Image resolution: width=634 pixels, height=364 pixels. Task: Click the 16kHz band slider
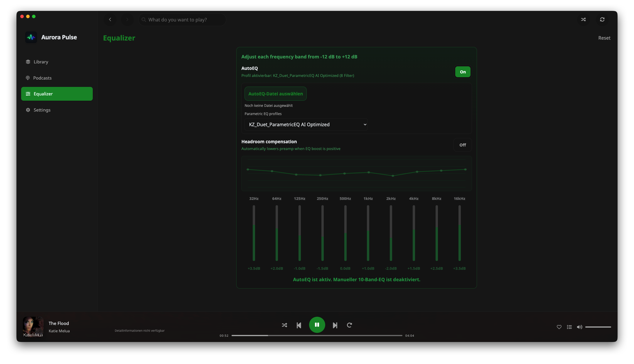coord(460,233)
